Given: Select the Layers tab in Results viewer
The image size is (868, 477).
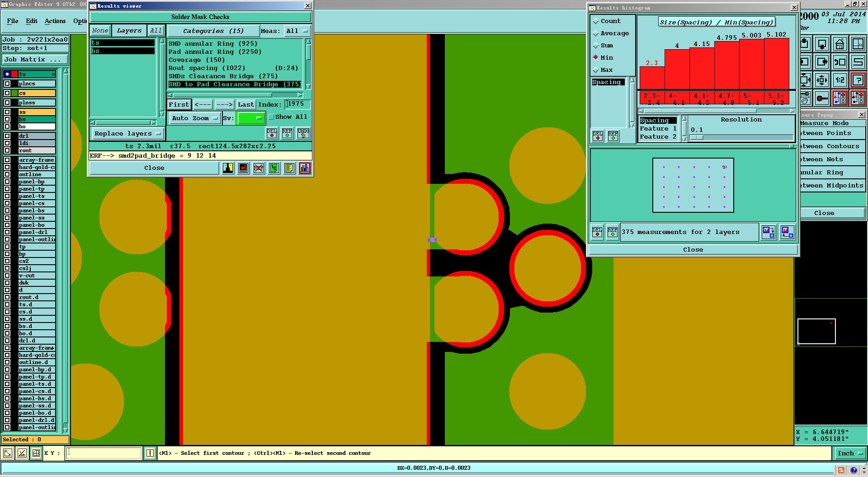Looking at the screenshot, I should click(x=129, y=31).
